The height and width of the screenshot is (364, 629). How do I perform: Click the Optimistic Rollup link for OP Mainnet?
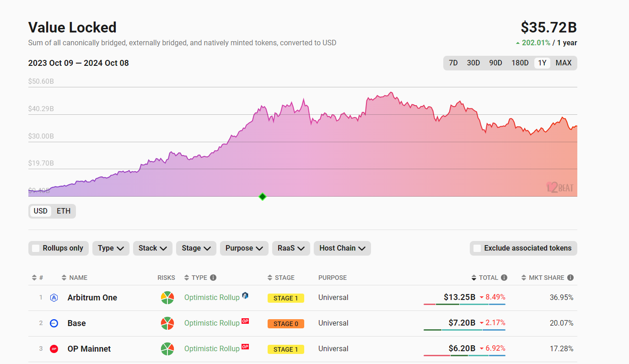pyautogui.click(x=212, y=349)
